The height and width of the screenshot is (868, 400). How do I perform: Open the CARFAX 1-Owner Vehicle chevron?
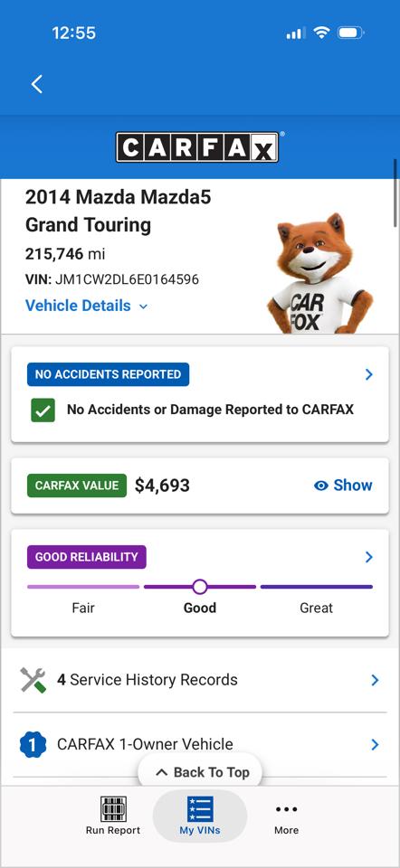pos(375,744)
